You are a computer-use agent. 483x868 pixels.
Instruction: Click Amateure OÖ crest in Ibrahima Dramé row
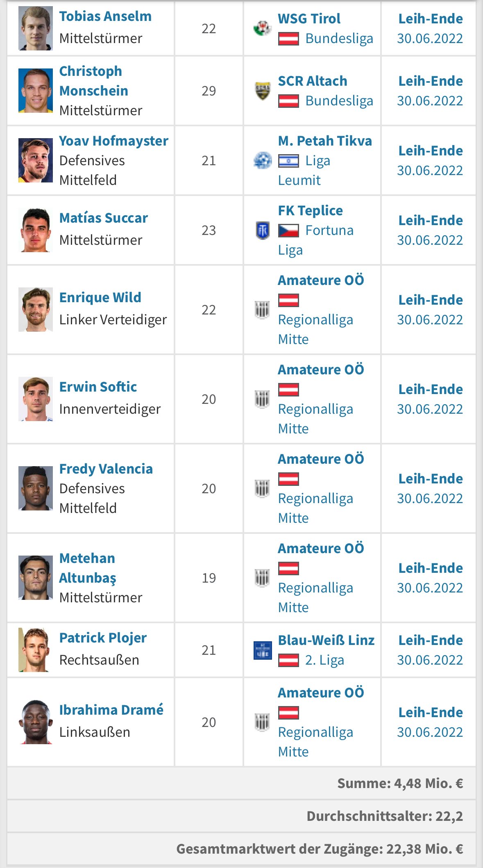(262, 722)
